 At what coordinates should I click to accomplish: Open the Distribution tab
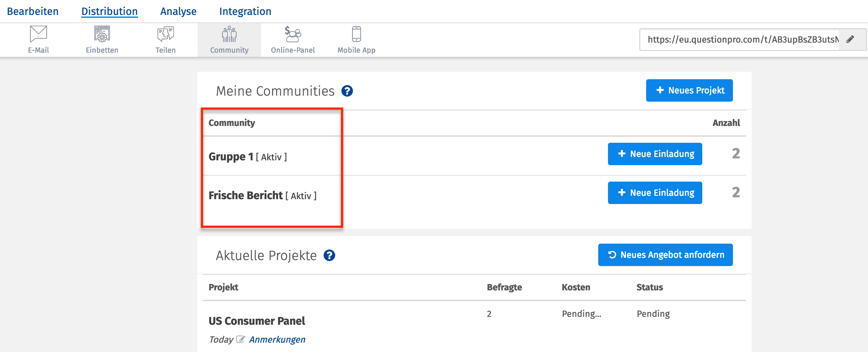point(109,11)
